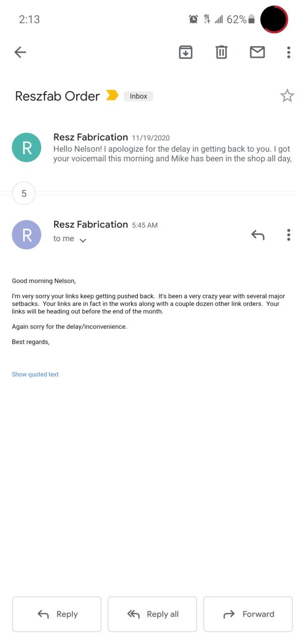
Task: Mark the conversation as unread
Action: [x=257, y=52]
